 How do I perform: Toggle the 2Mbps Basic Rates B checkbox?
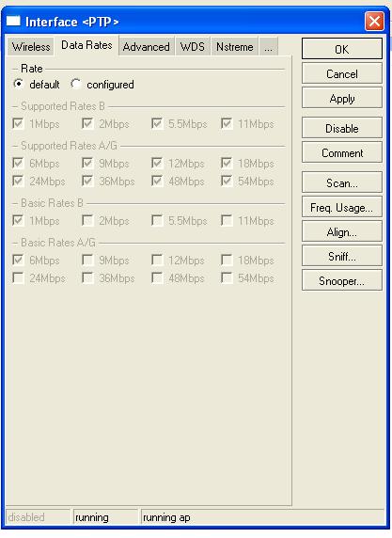pos(87,221)
